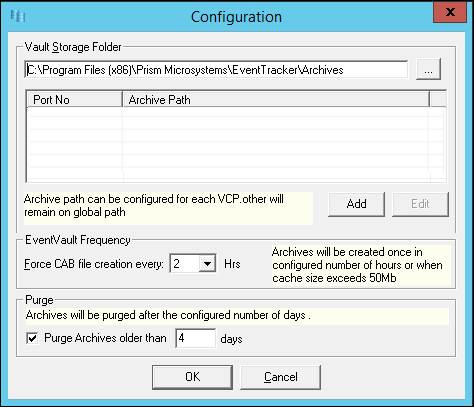This screenshot has width=474, height=407.
Task: Toggle the Purge Archives older than checkbox
Action: point(32,338)
